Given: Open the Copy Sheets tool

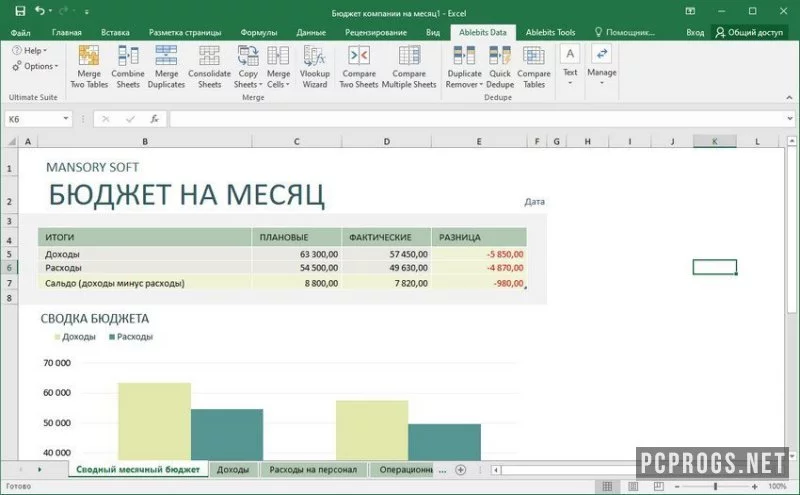Looking at the screenshot, I should (248, 67).
